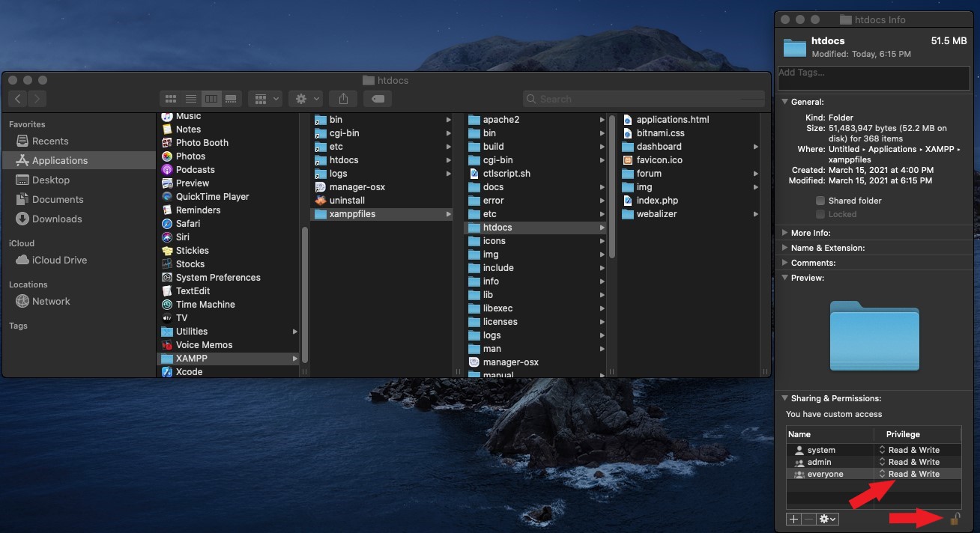Open permissions gear action menu
The width and height of the screenshot is (980, 533).
point(829,519)
